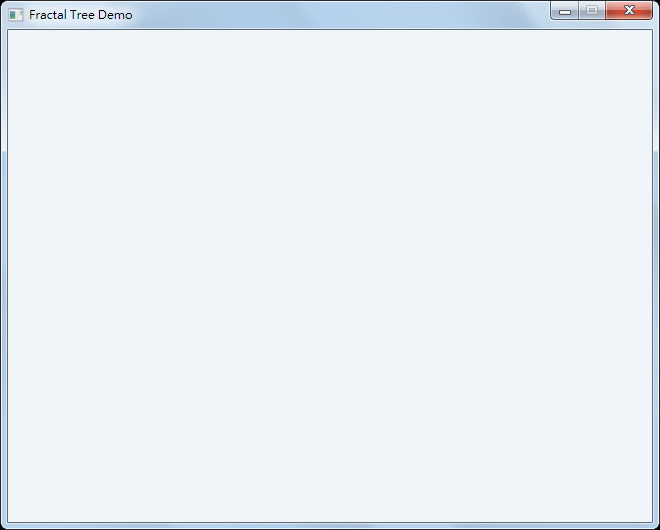Open the Fractal Tree Demo window icon menu
Image resolution: width=660 pixels, height=530 pixels.
16,15
